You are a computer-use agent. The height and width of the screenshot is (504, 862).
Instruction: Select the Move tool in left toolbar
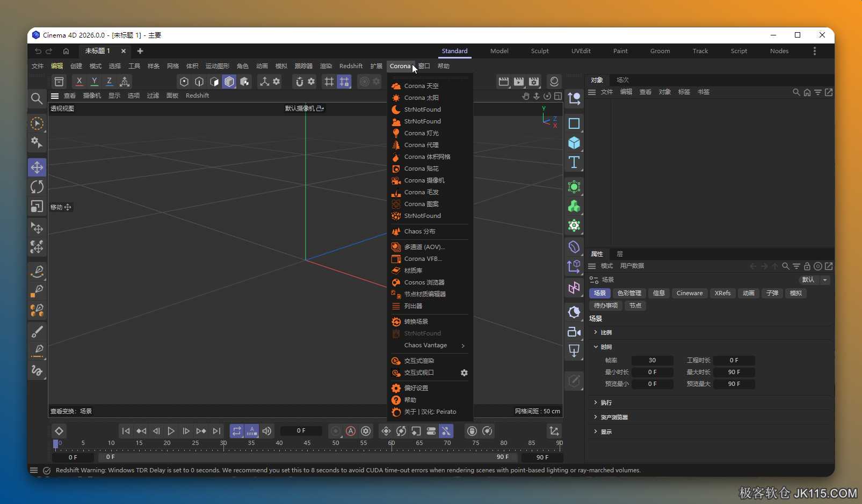tap(37, 167)
